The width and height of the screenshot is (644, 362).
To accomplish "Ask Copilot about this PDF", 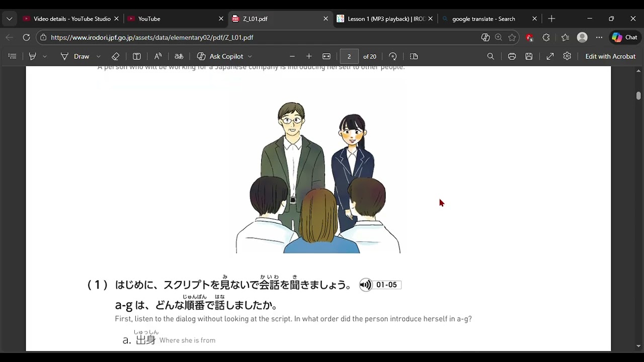I will [x=220, y=56].
